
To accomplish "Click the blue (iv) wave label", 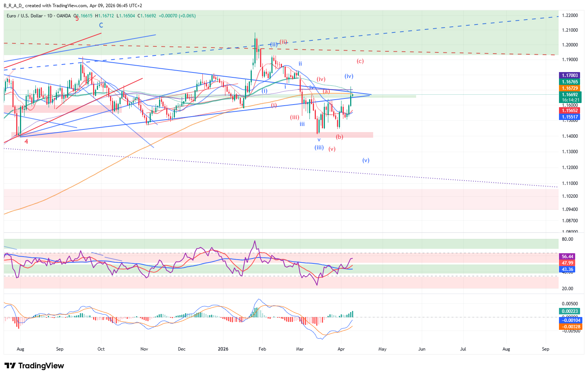I will 349,76.
